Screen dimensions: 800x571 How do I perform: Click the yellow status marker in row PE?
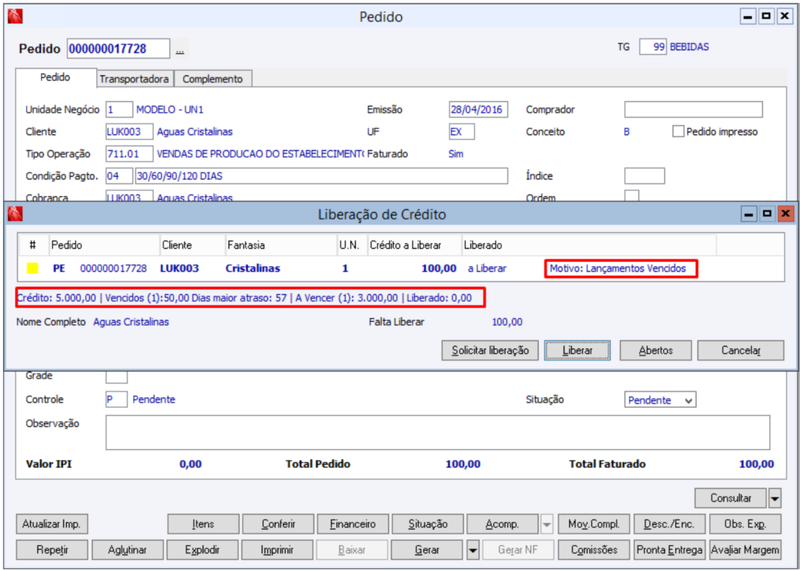(x=33, y=268)
